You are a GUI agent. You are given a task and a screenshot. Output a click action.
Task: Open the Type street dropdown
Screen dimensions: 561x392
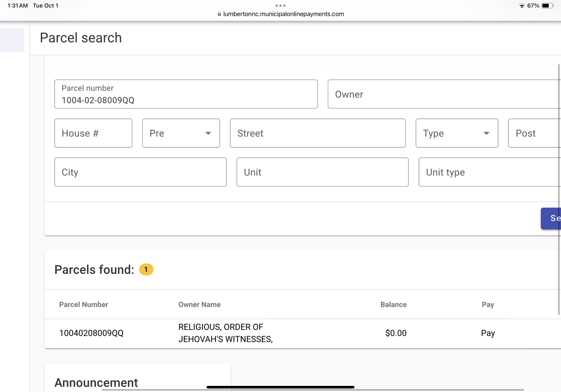point(457,133)
